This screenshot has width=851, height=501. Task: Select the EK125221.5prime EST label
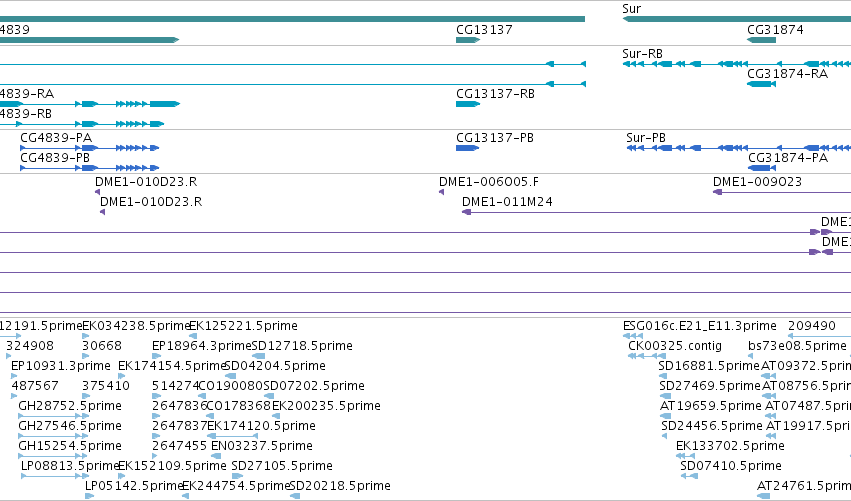coord(243,326)
